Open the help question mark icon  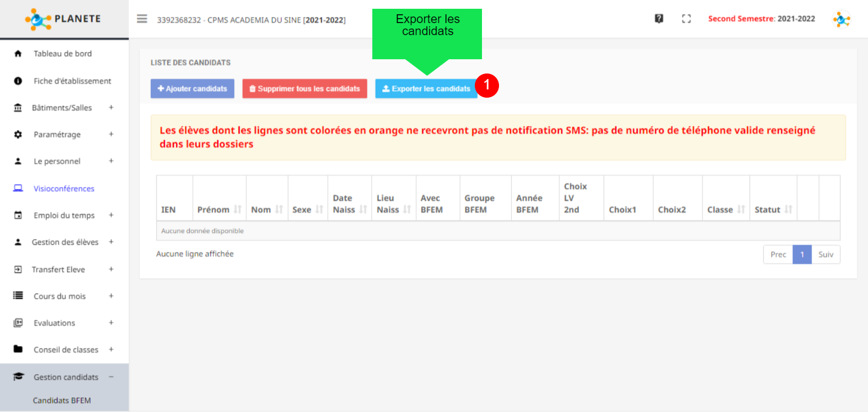[659, 19]
